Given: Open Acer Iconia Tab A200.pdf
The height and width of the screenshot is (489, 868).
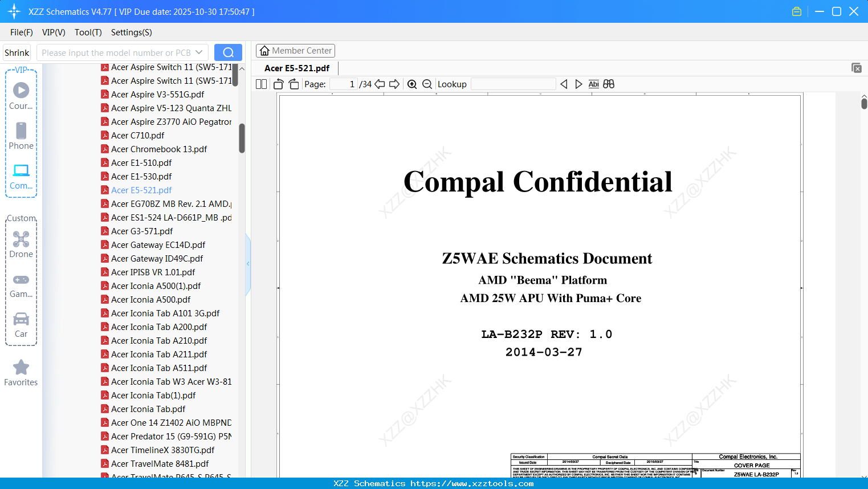Looking at the screenshot, I should coord(154,327).
